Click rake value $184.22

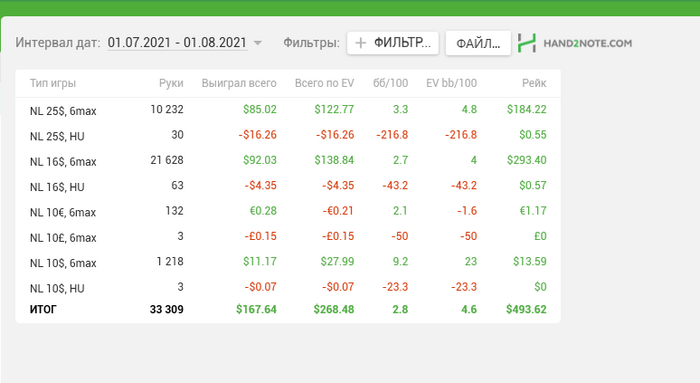pyautogui.click(x=526, y=109)
